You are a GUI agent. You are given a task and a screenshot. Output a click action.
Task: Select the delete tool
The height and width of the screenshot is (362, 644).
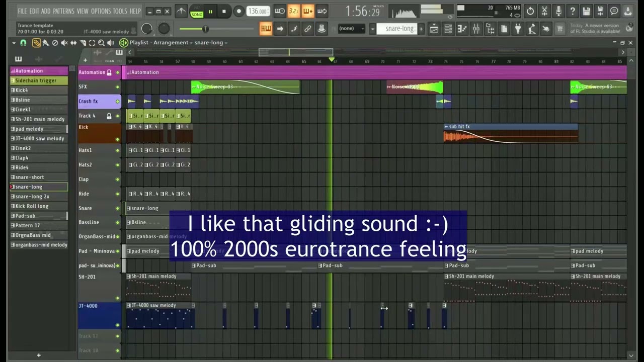(55, 43)
